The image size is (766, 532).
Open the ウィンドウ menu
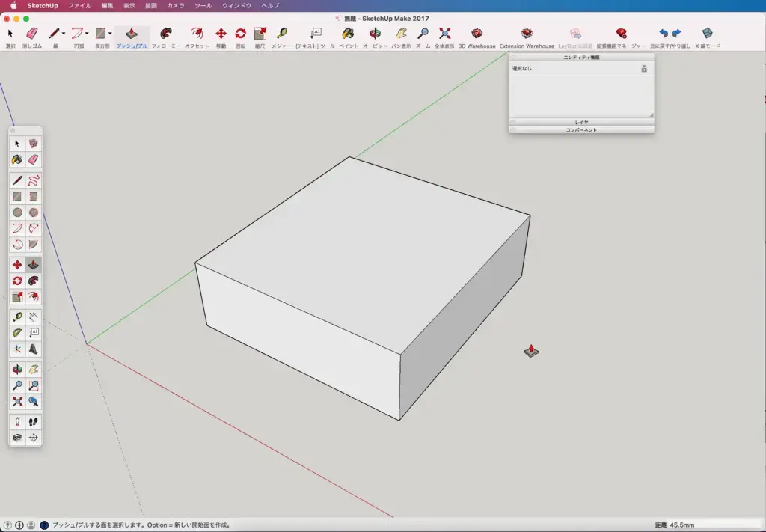pos(237,6)
